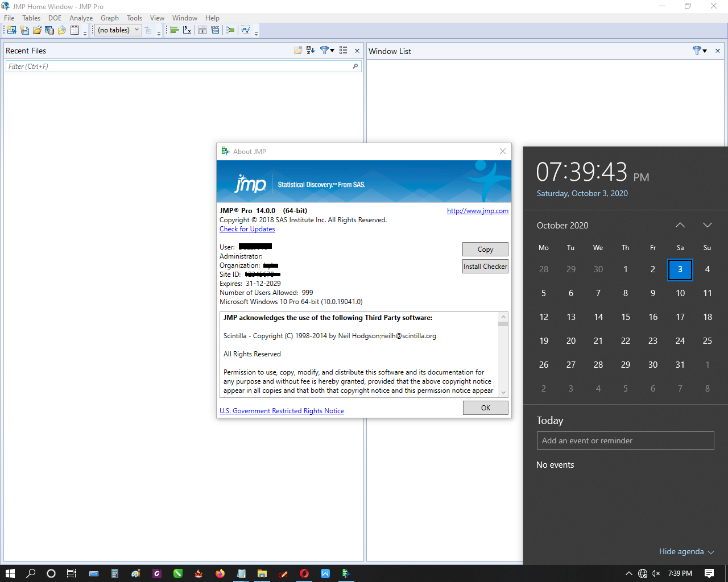Open the Help menu
The height and width of the screenshot is (582, 728).
[213, 18]
